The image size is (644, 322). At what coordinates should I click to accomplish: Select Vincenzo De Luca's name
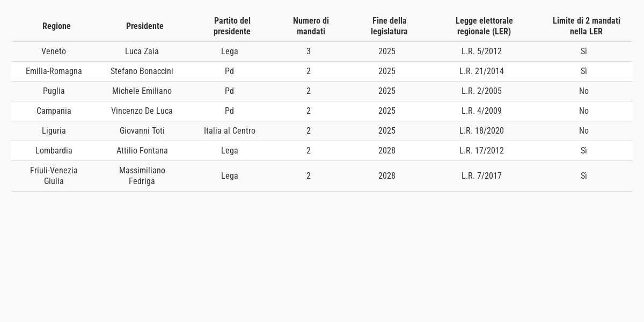(x=142, y=111)
